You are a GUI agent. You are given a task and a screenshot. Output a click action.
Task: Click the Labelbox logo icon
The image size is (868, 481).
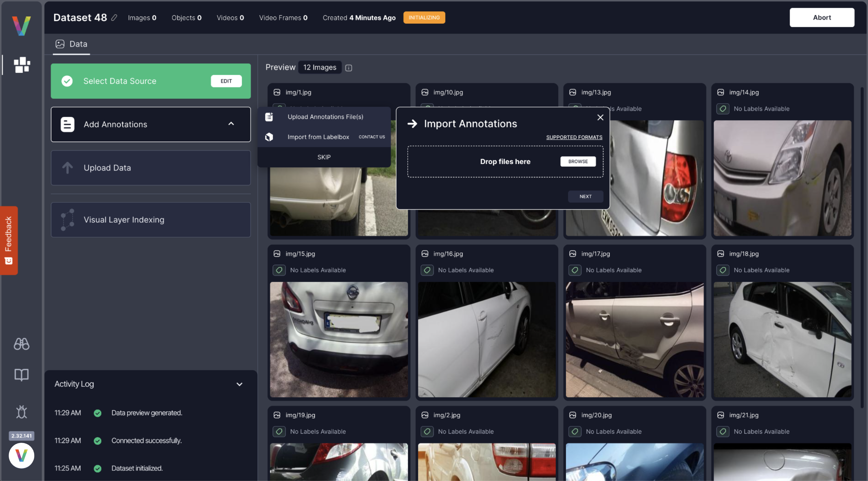click(269, 137)
